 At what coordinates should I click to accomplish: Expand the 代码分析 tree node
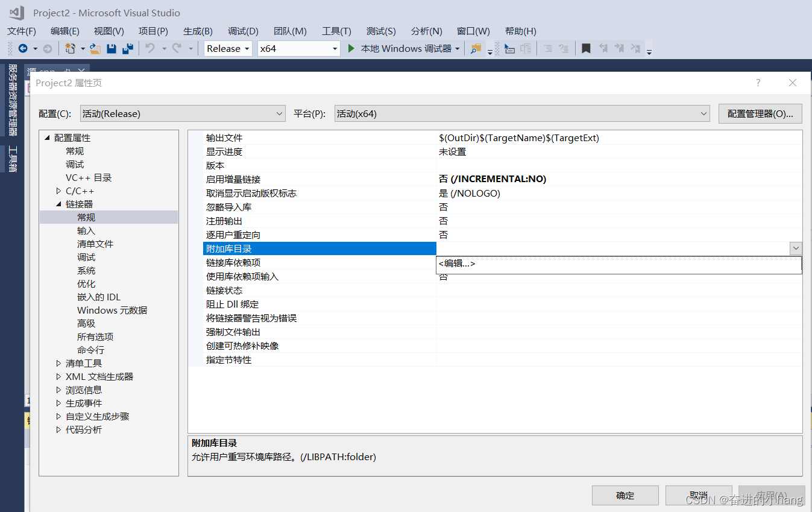[x=58, y=430]
